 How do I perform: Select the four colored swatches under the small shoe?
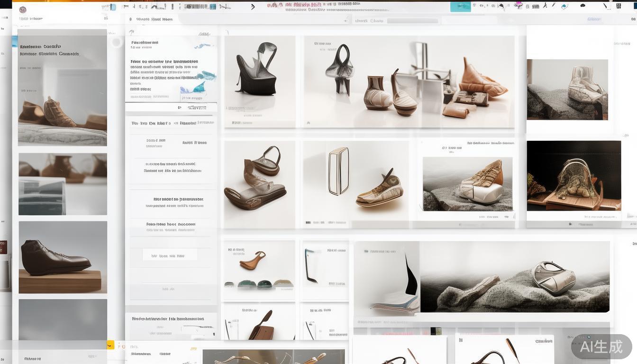tap(259, 284)
